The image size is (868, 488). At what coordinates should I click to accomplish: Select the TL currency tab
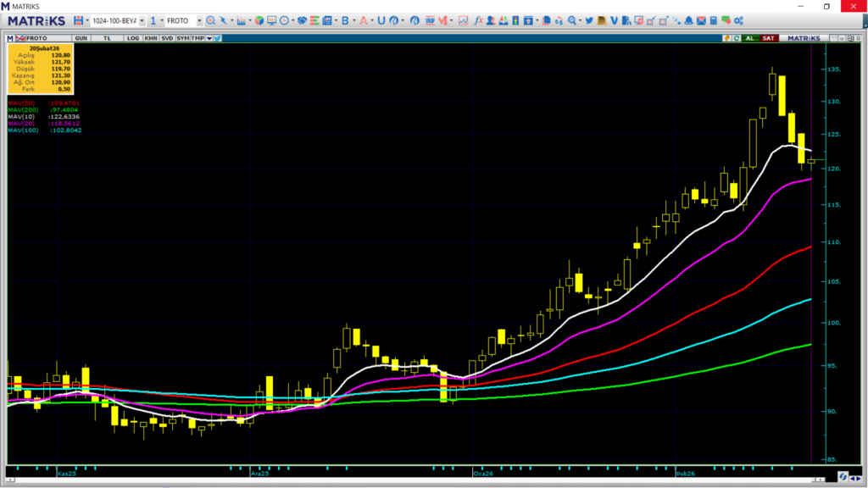[x=107, y=38]
